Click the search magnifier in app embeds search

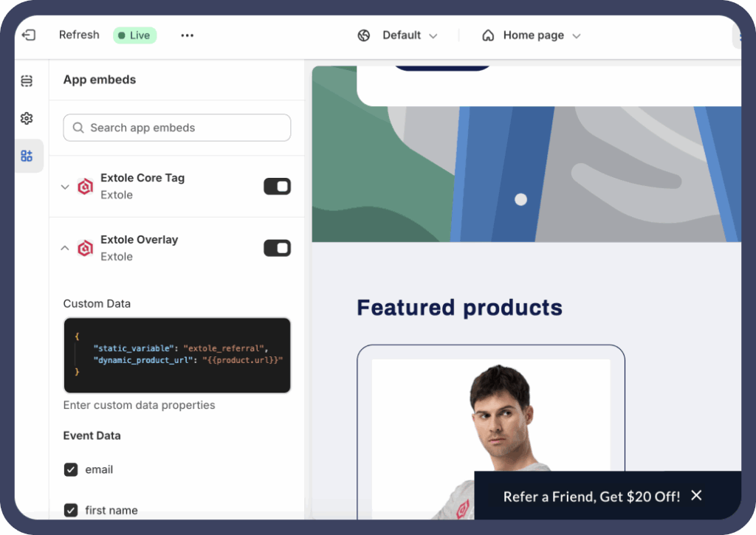(78, 128)
